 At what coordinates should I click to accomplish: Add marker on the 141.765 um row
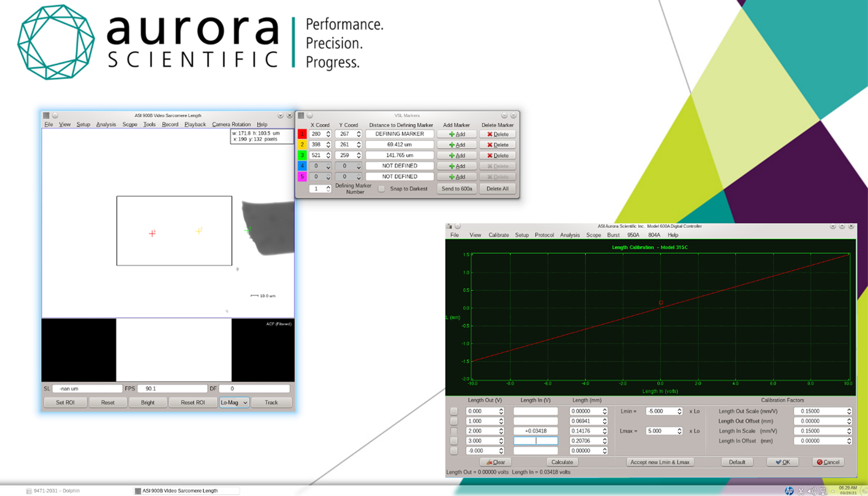(457, 155)
